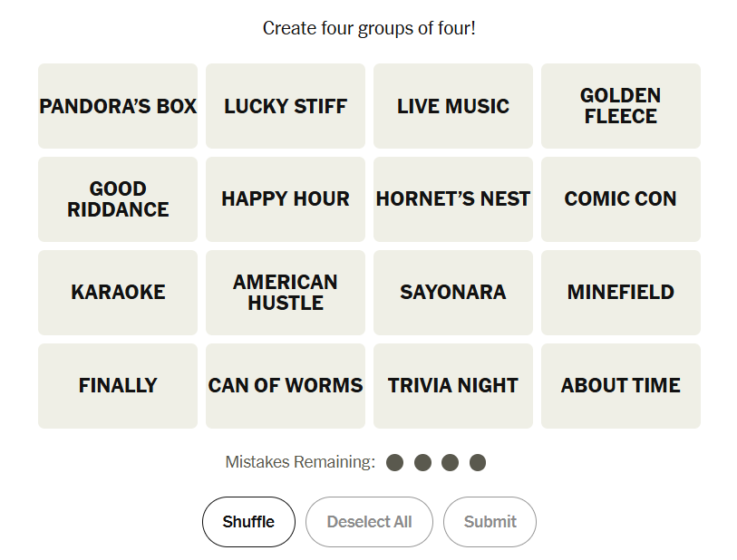
Task: Click the Deselect All button
Action: click(x=369, y=522)
